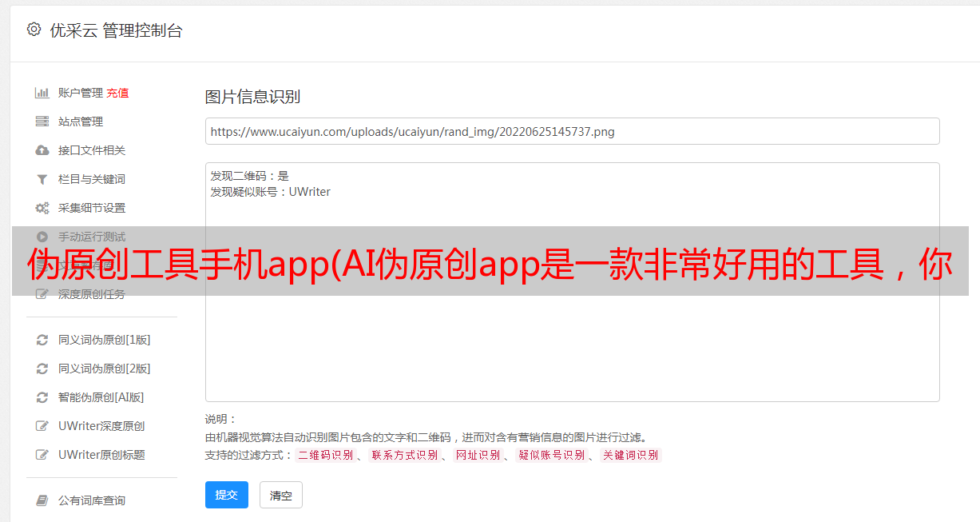This screenshot has height=522, width=980.
Task: Click the cloud upload icon for 接口文件相关
Action: coord(42,150)
